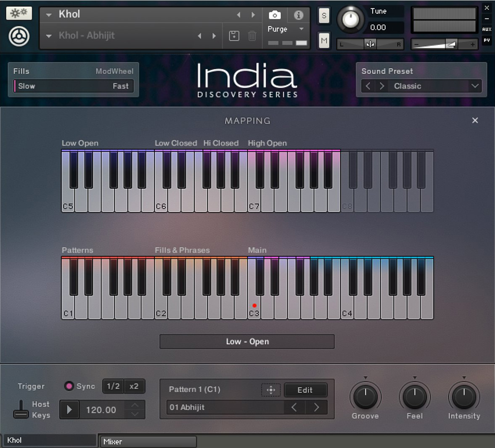The height and width of the screenshot is (448, 495).
Task: Enable the Sync trigger option
Action: [x=69, y=386]
